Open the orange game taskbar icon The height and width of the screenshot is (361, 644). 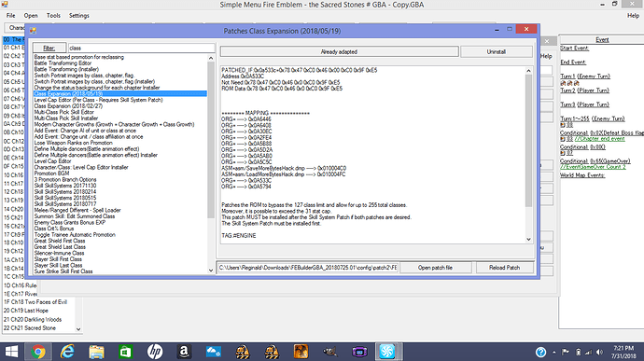(x=301, y=352)
